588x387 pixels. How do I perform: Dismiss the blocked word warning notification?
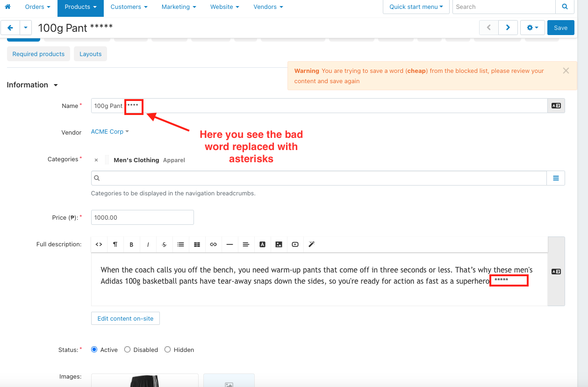click(x=566, y=71)
